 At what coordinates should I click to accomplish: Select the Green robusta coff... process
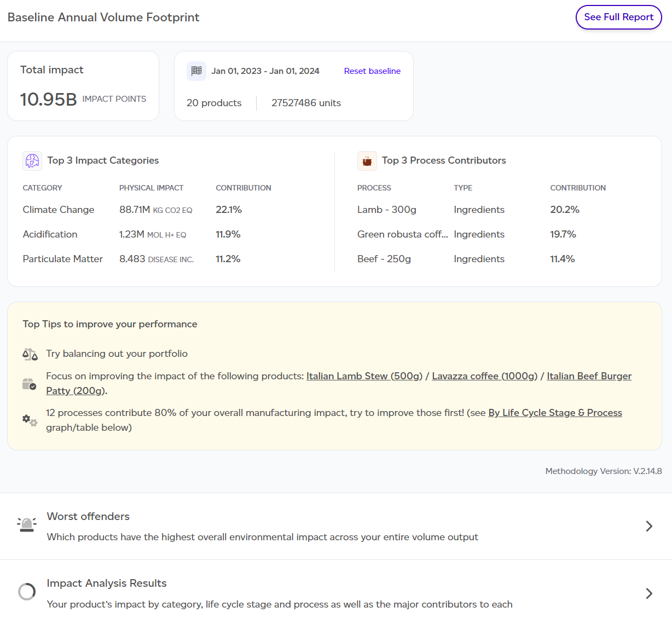[x=402, y=234]
